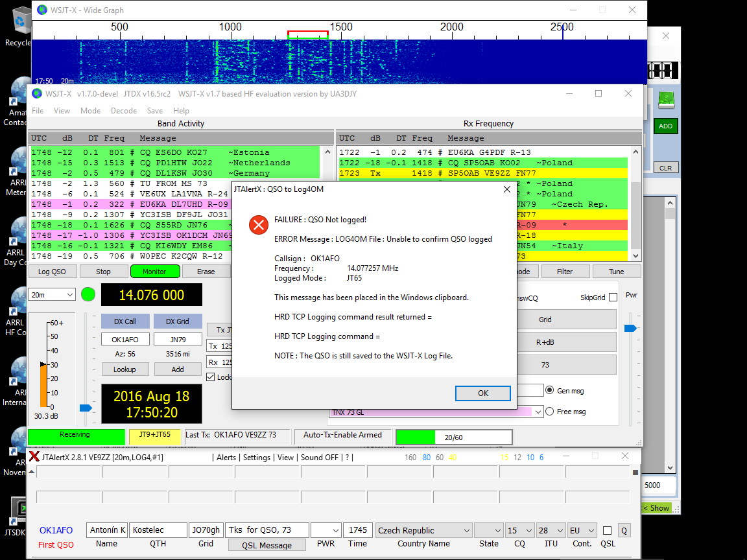This screenshot has width=747, height=560.
Task: Open the ? help menu in JTAlertX
Action: click(347, 457)
